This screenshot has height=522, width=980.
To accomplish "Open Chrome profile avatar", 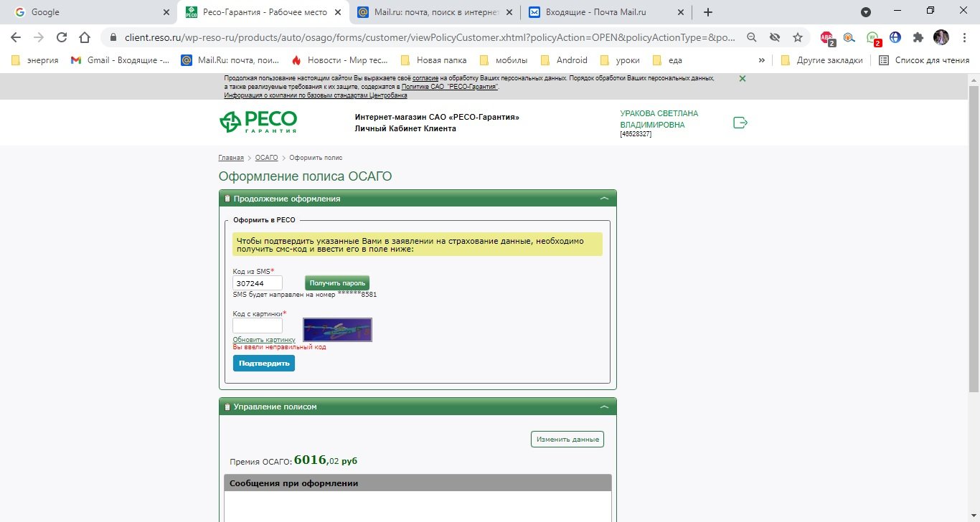I will pos(941,37).
